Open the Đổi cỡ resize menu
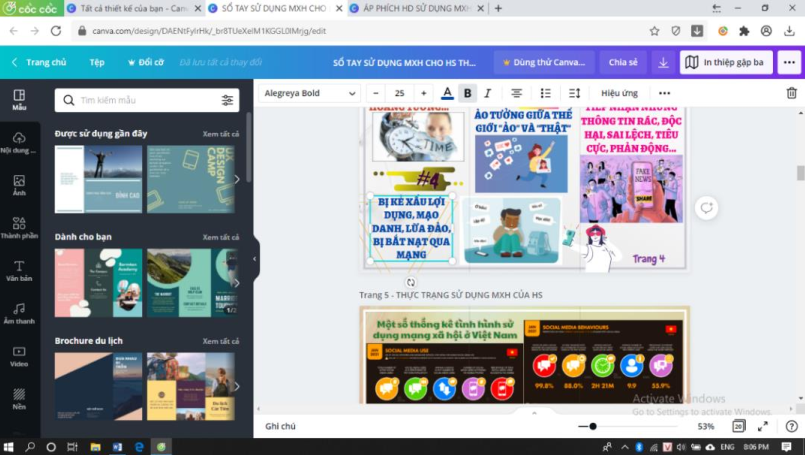The width and height of the screenshot is (805, 455). (x=146, y=62)
